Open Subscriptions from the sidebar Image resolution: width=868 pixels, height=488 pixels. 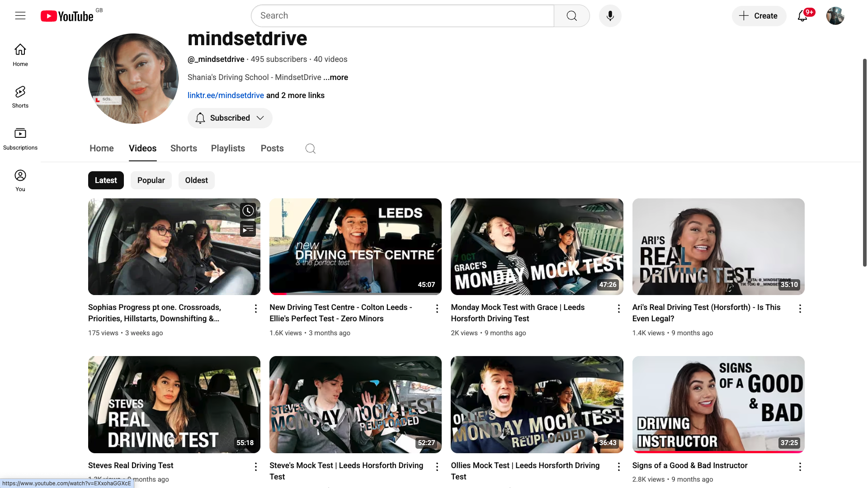(20, 139)
